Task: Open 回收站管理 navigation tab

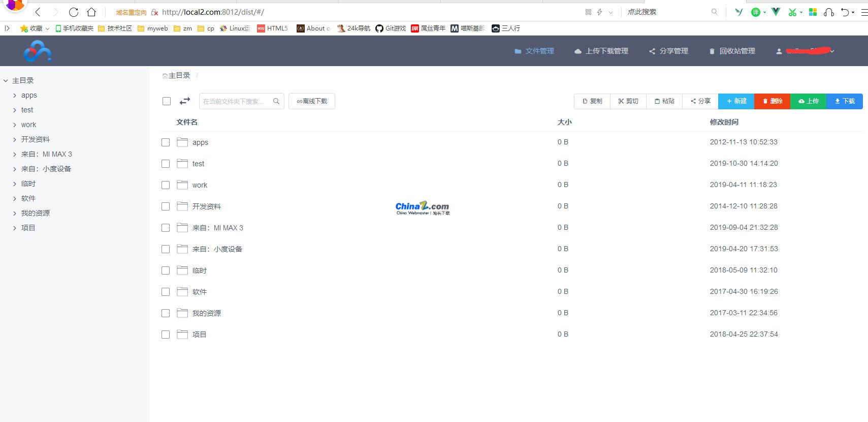Action: click(732, 51)
